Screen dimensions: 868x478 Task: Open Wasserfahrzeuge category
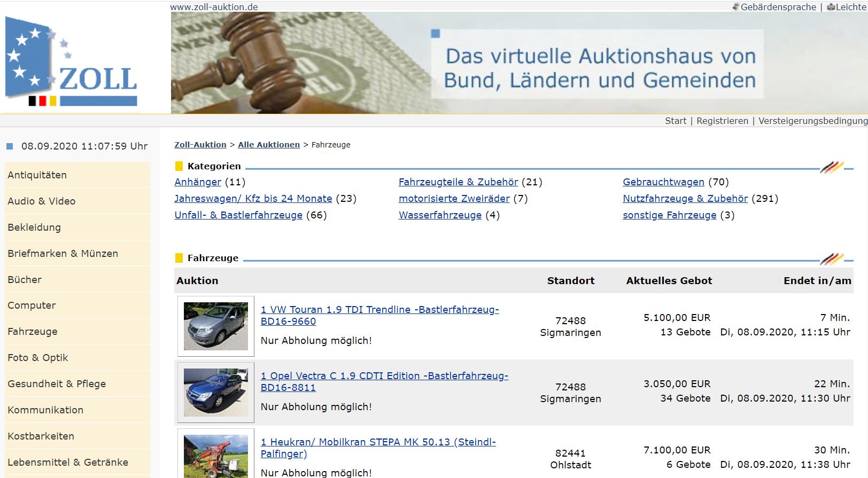[x=440, y=215]
